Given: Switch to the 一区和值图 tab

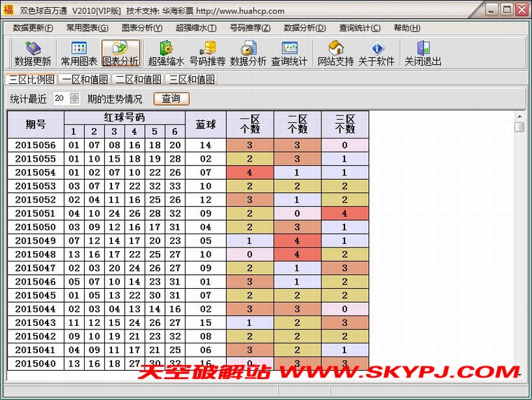Looking at the screenshot, I should pos(85,80).
